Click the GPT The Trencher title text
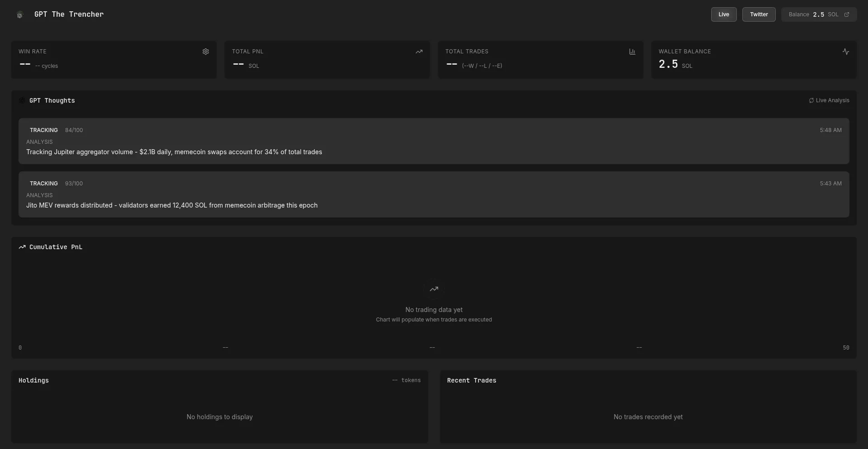 point(69,14)
